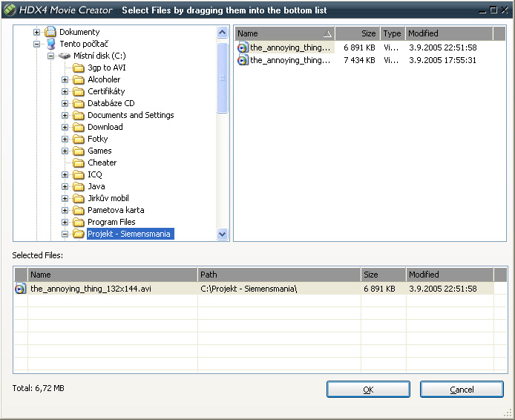The width and height of the screenshot is (515, 420).
Task: Sort top file list by Type header
Action: pos(393,33)
